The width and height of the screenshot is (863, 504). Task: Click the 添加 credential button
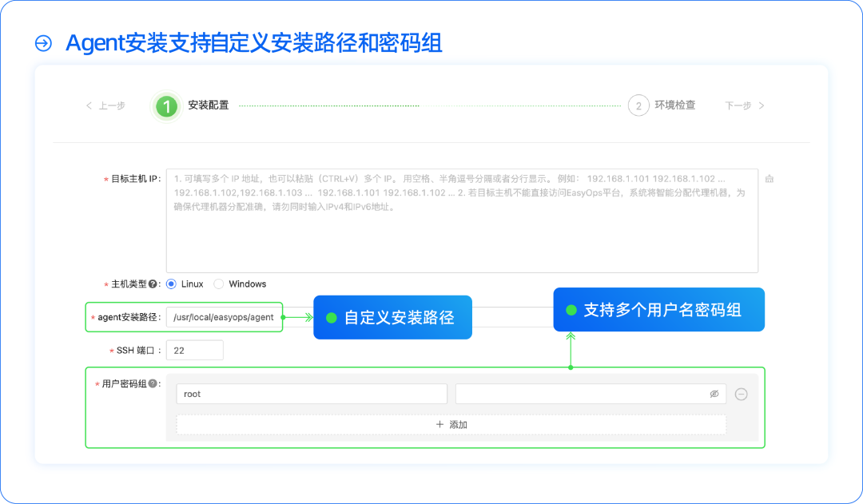tap(451, 425)
